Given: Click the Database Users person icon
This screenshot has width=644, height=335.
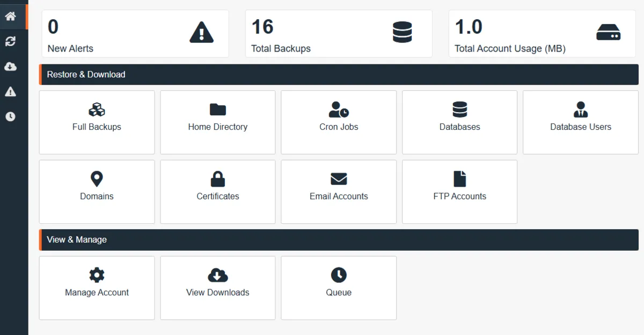Looking at the screenshot, I should click(x=581, y=110).
